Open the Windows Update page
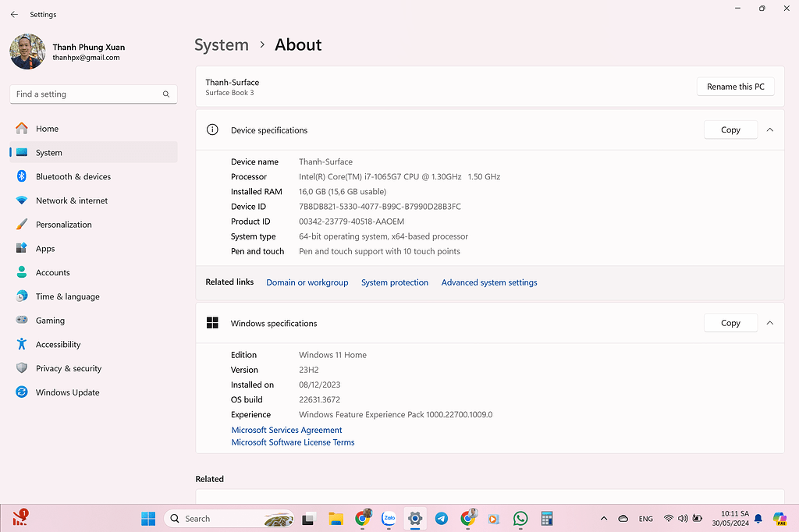 pos(94,392)
